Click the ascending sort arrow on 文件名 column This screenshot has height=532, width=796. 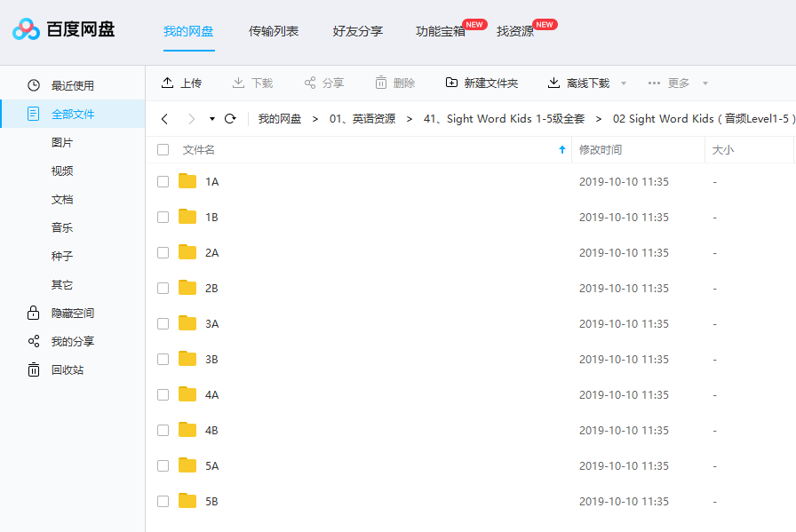561,149
